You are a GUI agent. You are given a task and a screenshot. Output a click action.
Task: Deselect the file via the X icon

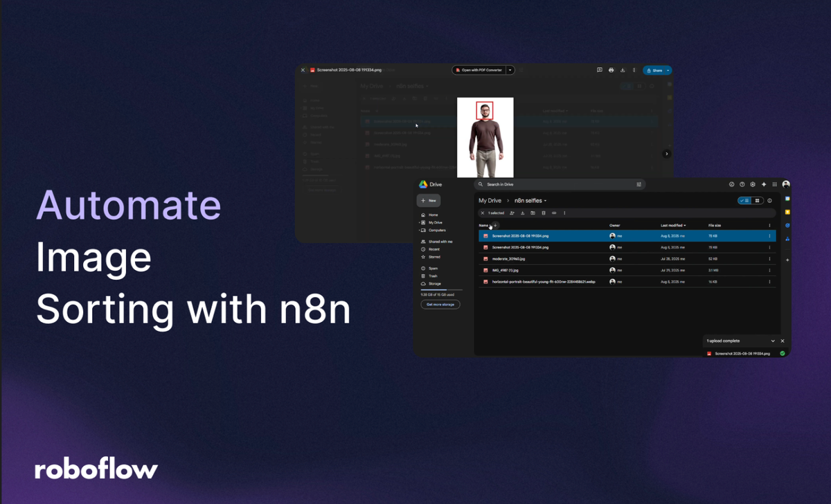(x=483, y=213)
